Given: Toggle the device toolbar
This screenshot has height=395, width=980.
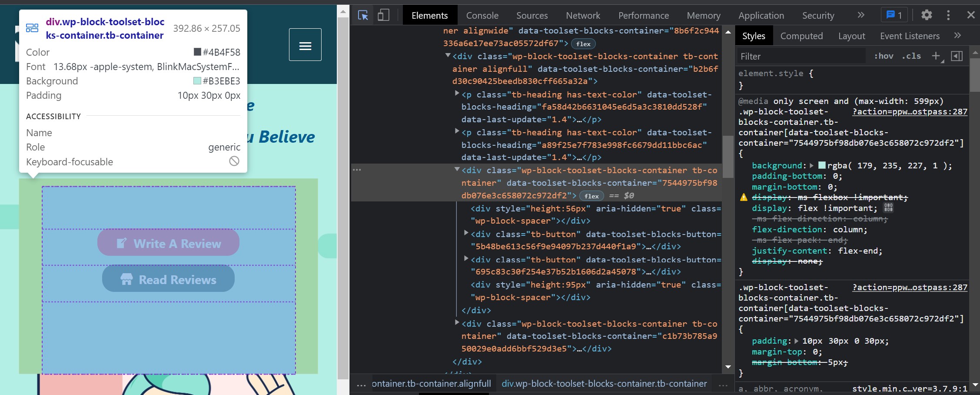Looking at the screenshot, I should [383, 16].
